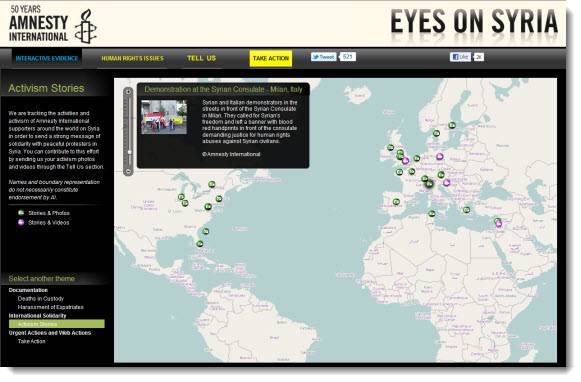Screen dimensions: 581x382
Task: Click the green marker over Denmark
Action: (436, 133)
